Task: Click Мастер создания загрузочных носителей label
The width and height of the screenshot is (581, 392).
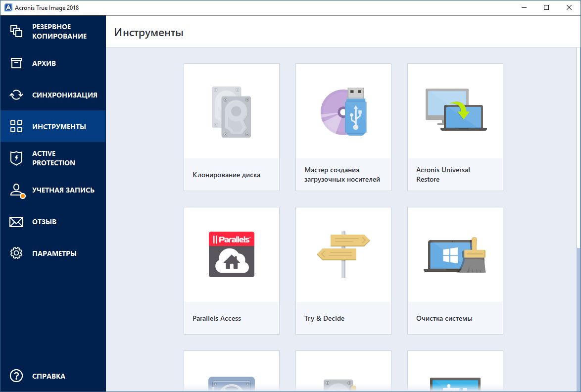Action: tap(342, 175)
